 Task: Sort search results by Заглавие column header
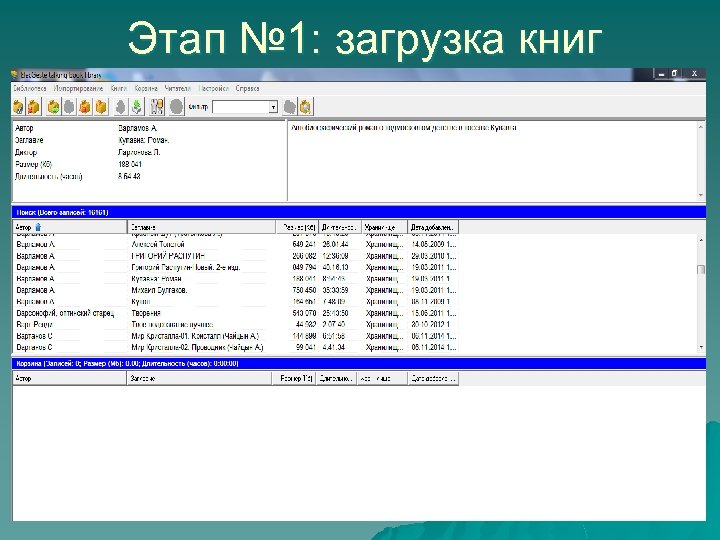[202, 227]
